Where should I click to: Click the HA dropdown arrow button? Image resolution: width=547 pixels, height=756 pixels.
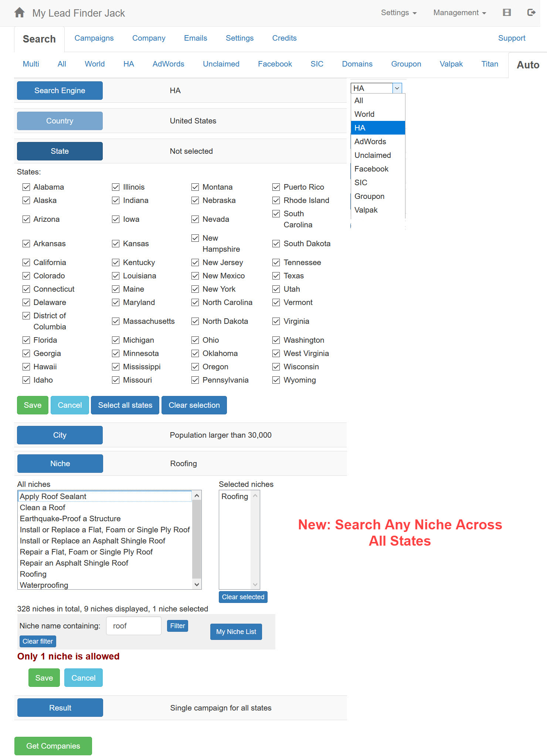tap(397, 88)
